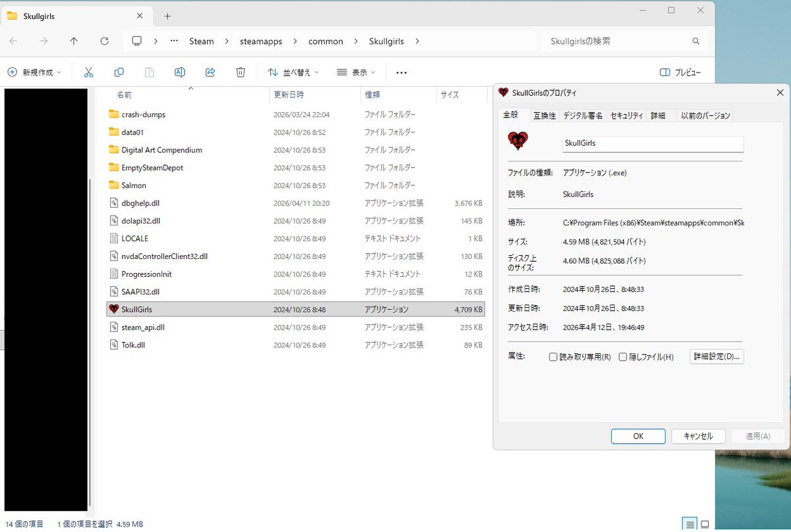The height and width of the screenshot is (532, 791).
Task: Switch to the 詳細 tab
Action: (658, 115)
